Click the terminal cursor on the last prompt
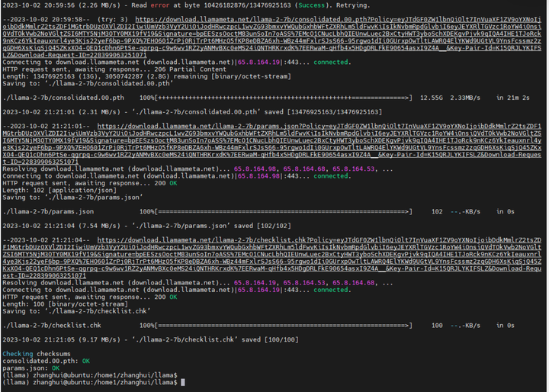The height and width of the screenshot is (392, 549). (x=183, y=383)
